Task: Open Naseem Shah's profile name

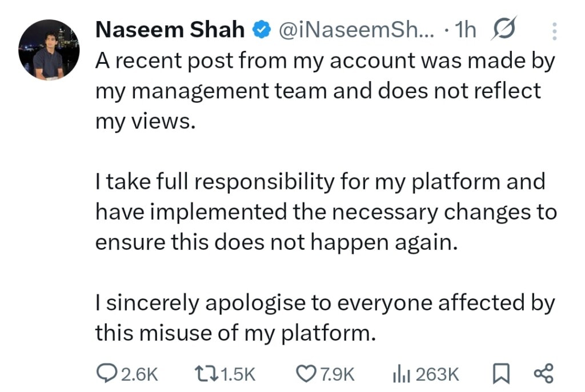Action: (x=169, y=29)
